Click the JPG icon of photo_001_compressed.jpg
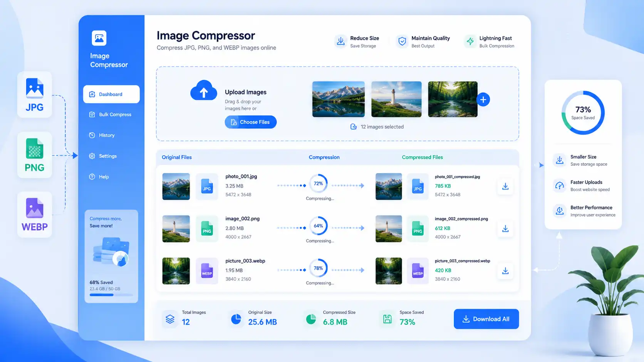This screenshot has width=644, height=362. [x=418, y=186]
